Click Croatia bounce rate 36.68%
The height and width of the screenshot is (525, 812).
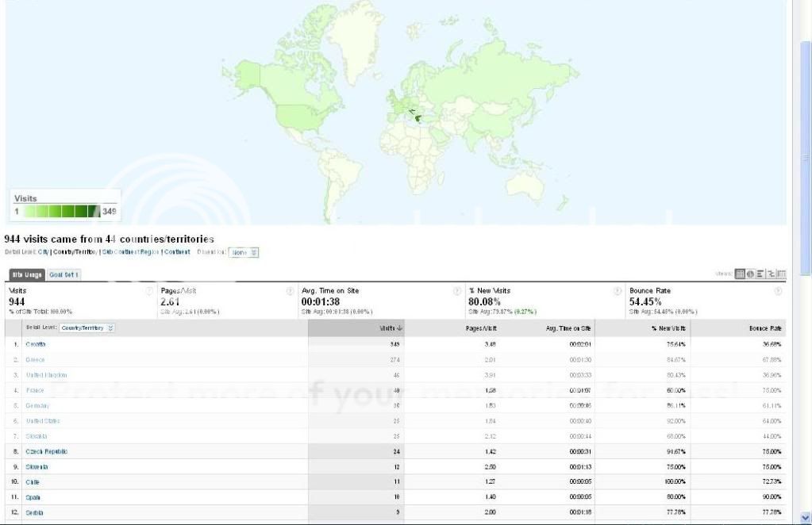pos(772,344)
